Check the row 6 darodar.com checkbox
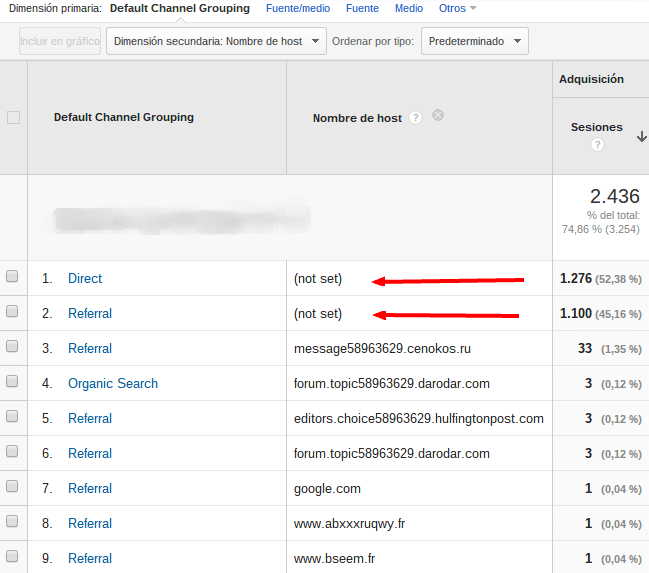Image resolution: width=649 pixels, height=573 pixels. (x=12, y=451)
